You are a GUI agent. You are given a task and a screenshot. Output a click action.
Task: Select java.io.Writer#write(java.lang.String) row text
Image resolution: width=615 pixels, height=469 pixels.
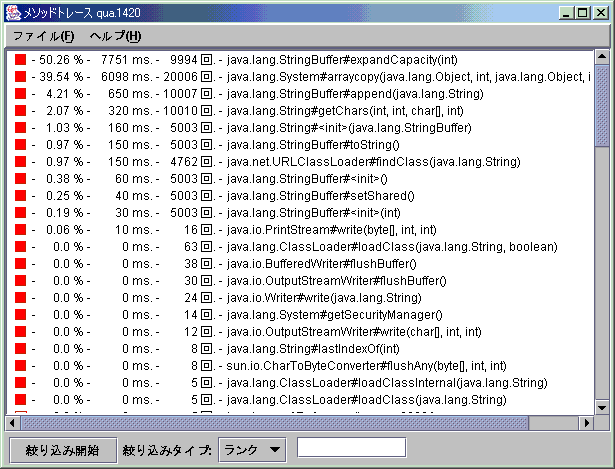pos(324,298)
